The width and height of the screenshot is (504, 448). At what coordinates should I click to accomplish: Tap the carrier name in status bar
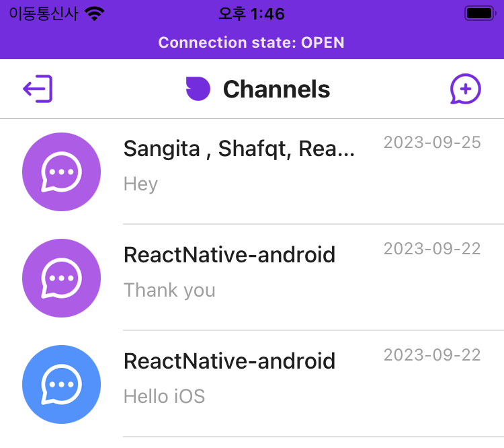pyautogui.click(x=44, y=14)
